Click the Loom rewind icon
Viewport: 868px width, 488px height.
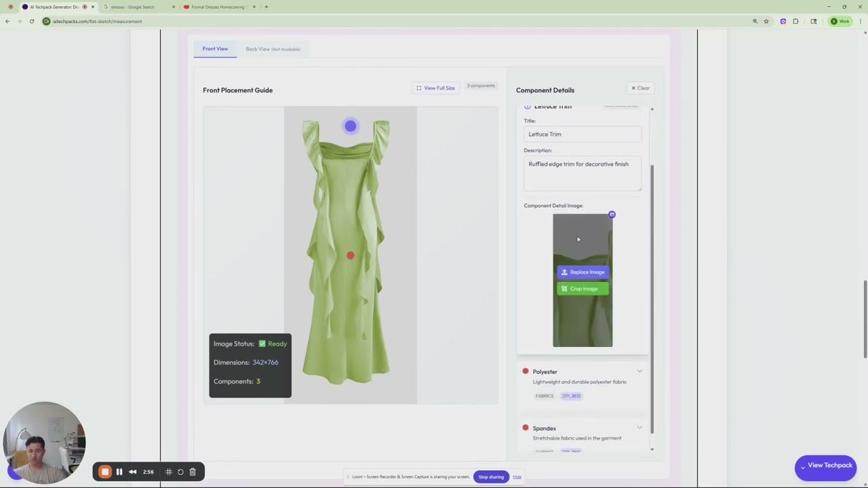133,472
